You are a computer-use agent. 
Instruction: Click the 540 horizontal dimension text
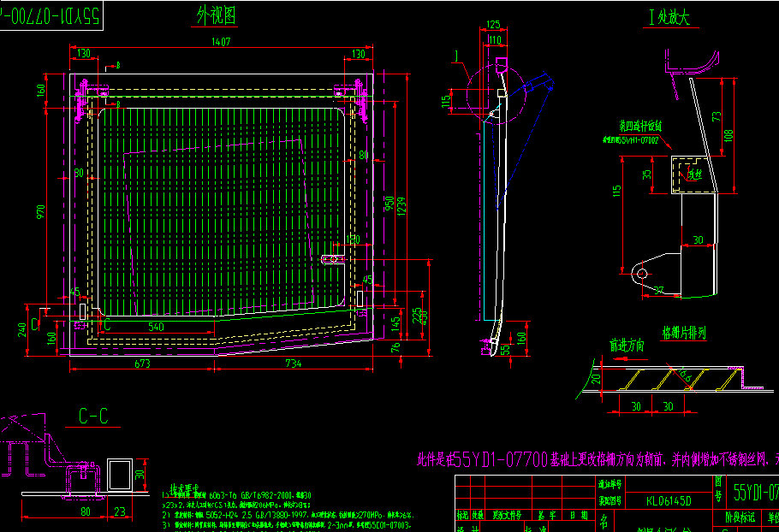(158, 327)
